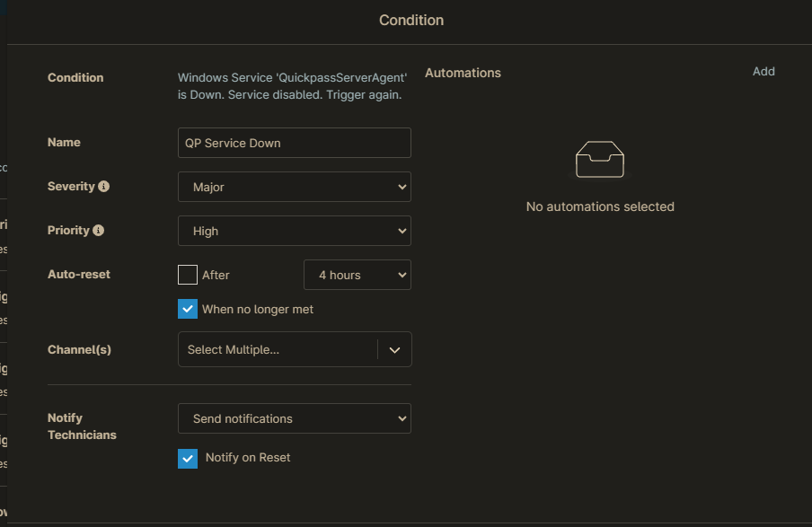
Task: Open the Severity dropdown showing Major
Action: [x=294, y=187]
